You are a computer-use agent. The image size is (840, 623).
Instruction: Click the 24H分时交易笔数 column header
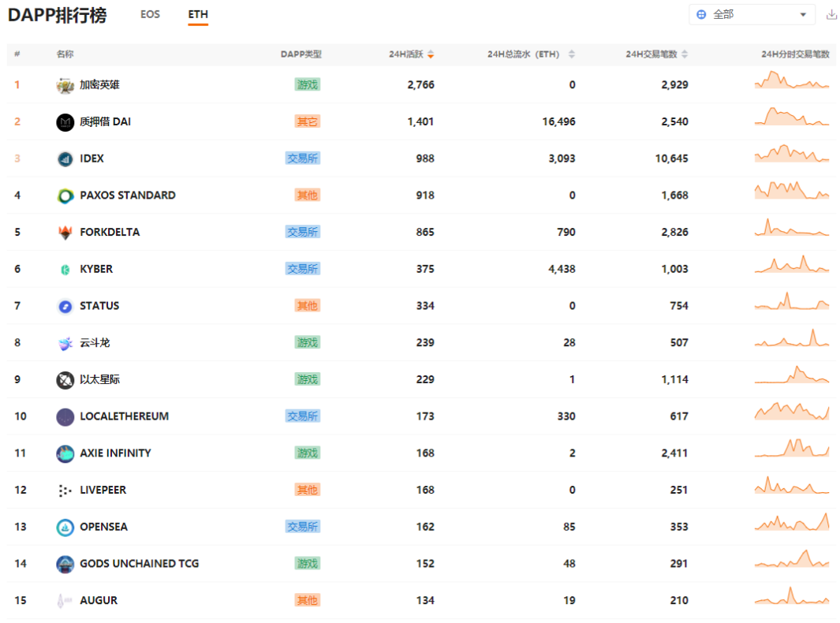point(795,54)
